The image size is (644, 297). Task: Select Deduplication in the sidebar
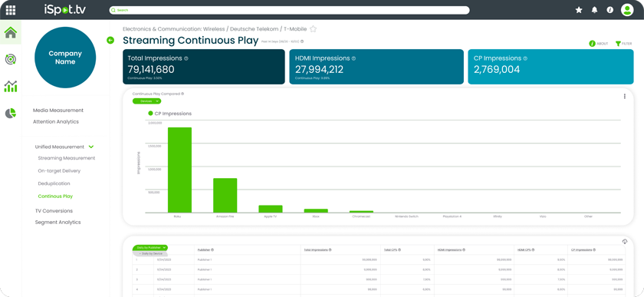(54, 183)
